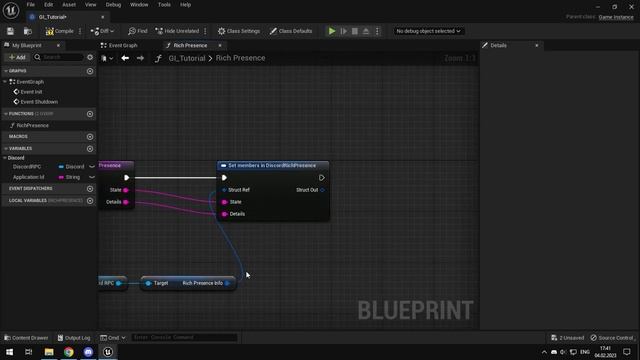Toggle DiscordRPC variable visibility eye
640x360 pixels.
pos(92,167)
